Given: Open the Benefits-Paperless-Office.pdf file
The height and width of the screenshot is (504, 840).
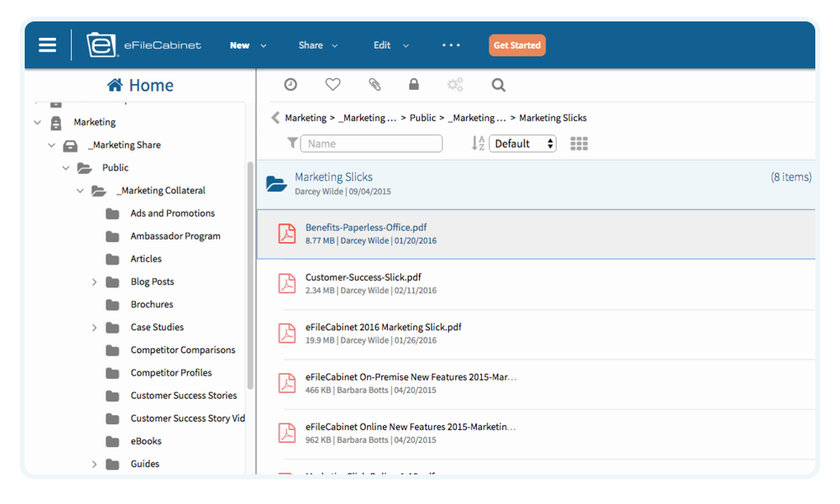Looking at the screenshot, I should coord(366,227).
